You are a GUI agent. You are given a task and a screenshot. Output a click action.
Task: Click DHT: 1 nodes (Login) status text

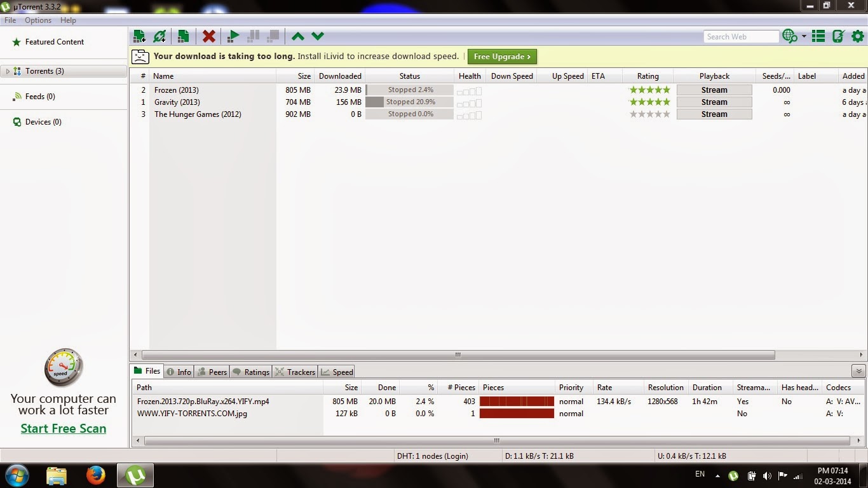[432, 456]
